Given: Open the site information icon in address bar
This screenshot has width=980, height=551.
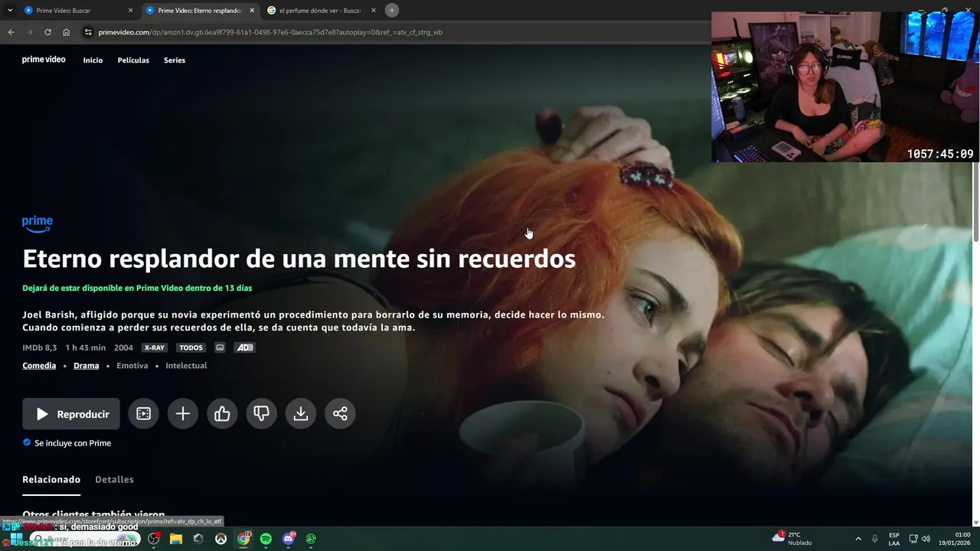Looking at the screenshot, I should pos(88,32).
